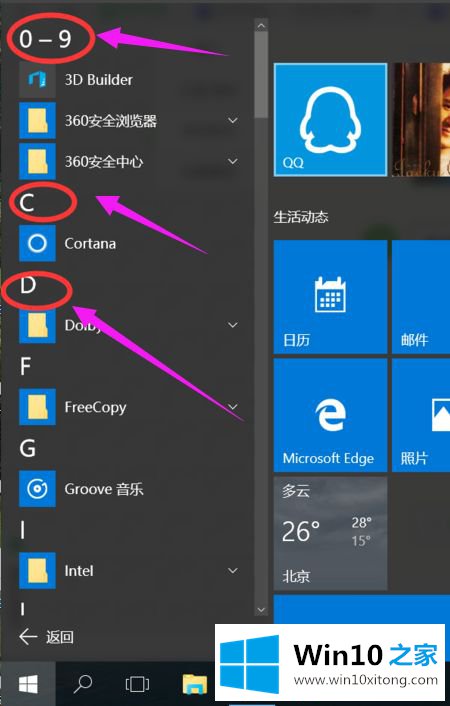Click the FreeCopy label text

pyautogui.click(x=95, y=407)
